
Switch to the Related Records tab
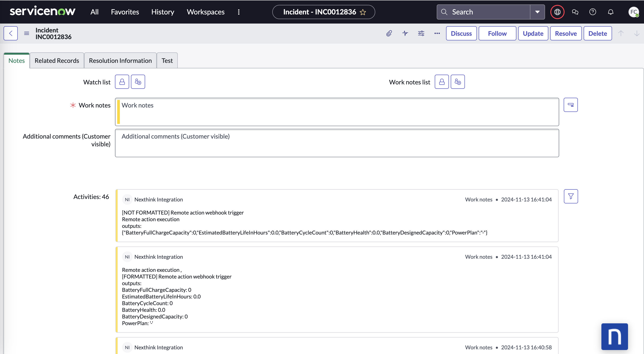57,61
